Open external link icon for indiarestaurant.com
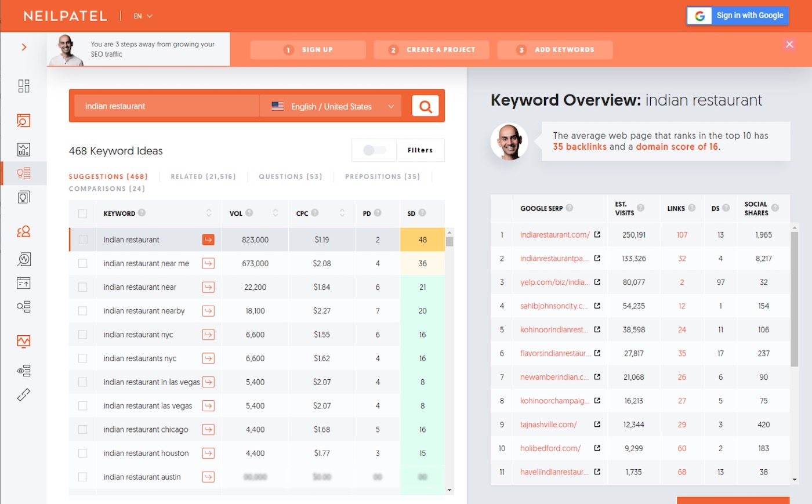This screenshot has width=812, height=504. pyautogui.click(x=597, y=235)
